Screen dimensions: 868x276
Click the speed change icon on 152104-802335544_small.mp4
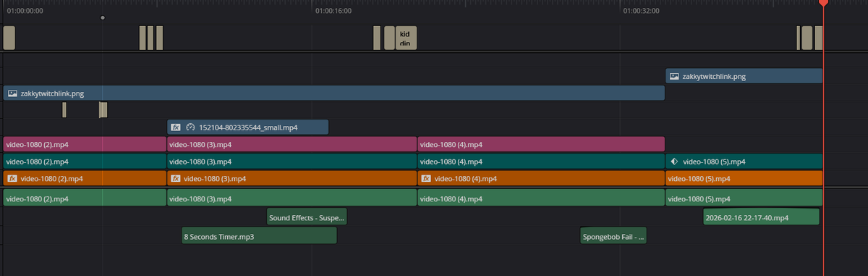[191, 127]
